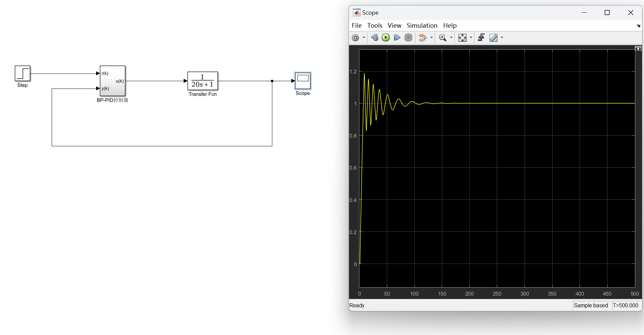The height and width of the screenshot is (335, 644).
Task: Click the BP-PID控制器 block label
Action: click(x=112, y=100)
